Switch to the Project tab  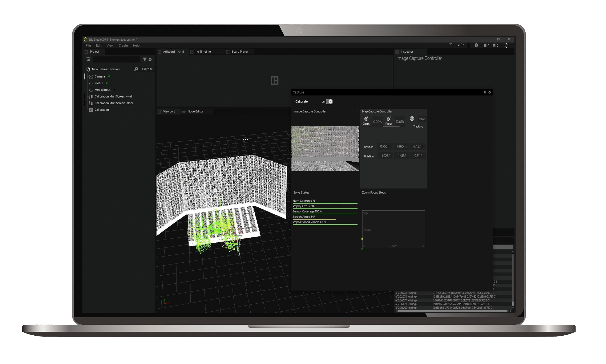[94, 52]
